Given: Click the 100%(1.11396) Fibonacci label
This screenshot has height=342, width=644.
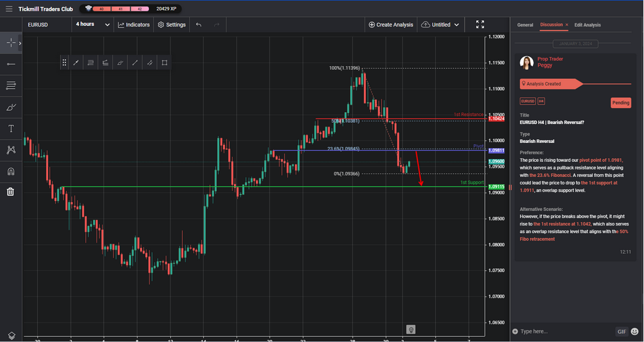Looking at the screenshot, I should [344, 68].
